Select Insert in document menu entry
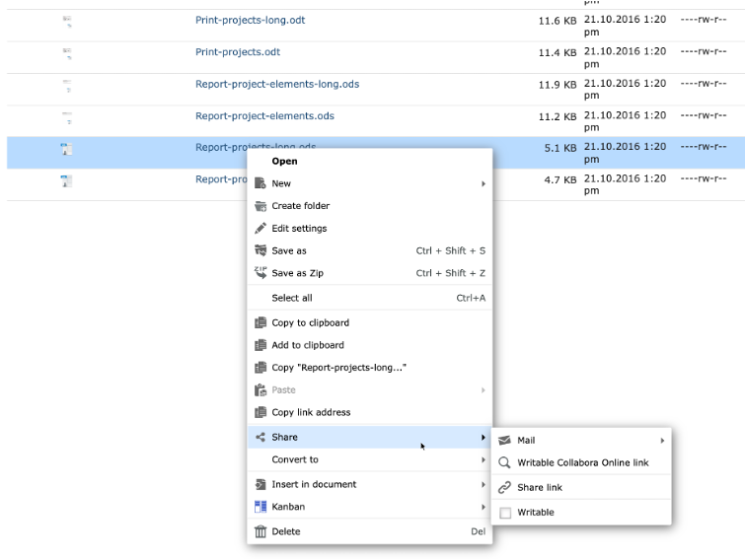Viewport: 746px width, 560px height. tap(314, 484)
